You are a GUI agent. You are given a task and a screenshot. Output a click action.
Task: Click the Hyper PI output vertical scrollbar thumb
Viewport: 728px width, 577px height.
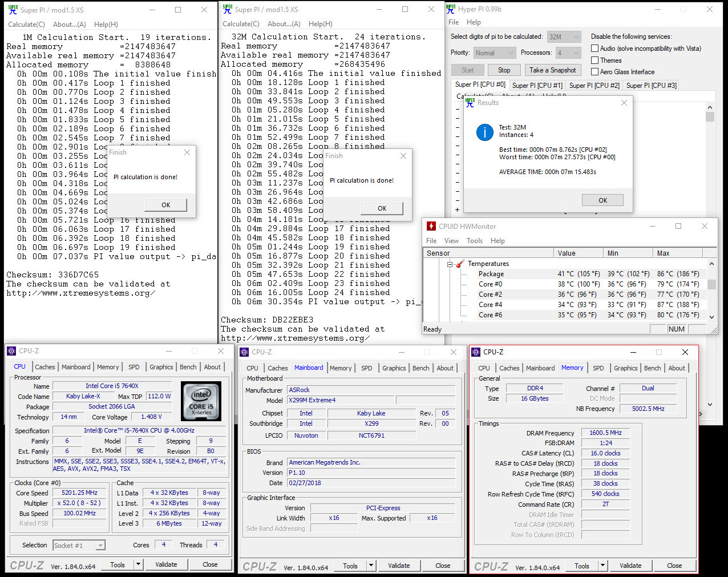tap(710, 116)
